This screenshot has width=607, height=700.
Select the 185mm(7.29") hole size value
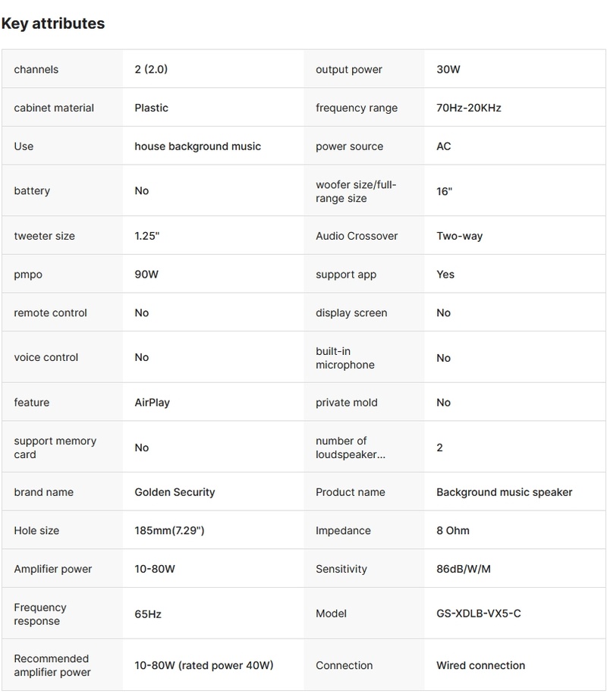[169, 531]
